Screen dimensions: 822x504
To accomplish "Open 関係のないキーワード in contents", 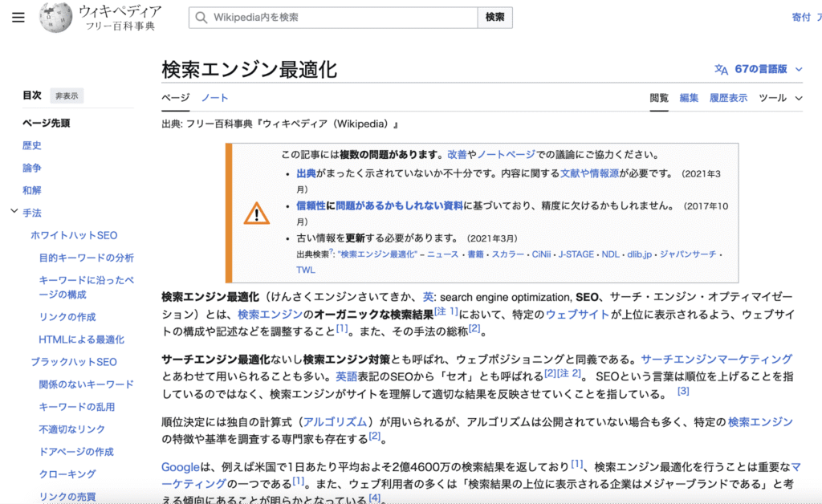I will (x=87, y=384).
